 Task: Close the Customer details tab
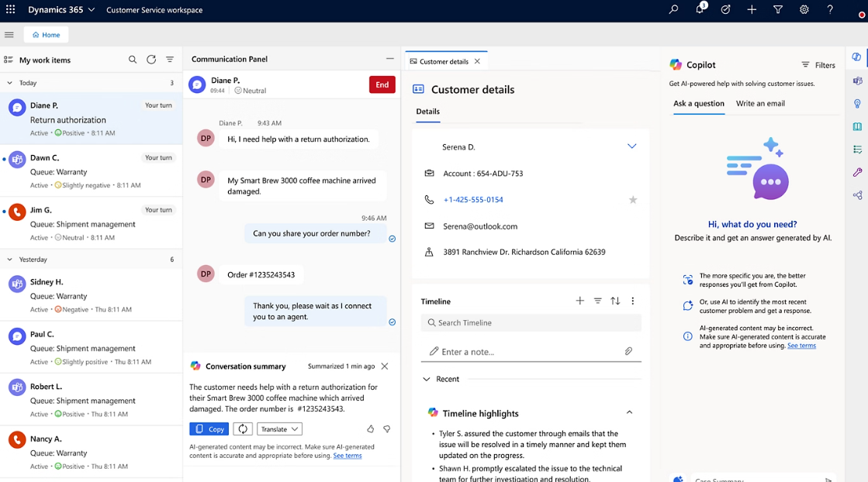[477, 61]
